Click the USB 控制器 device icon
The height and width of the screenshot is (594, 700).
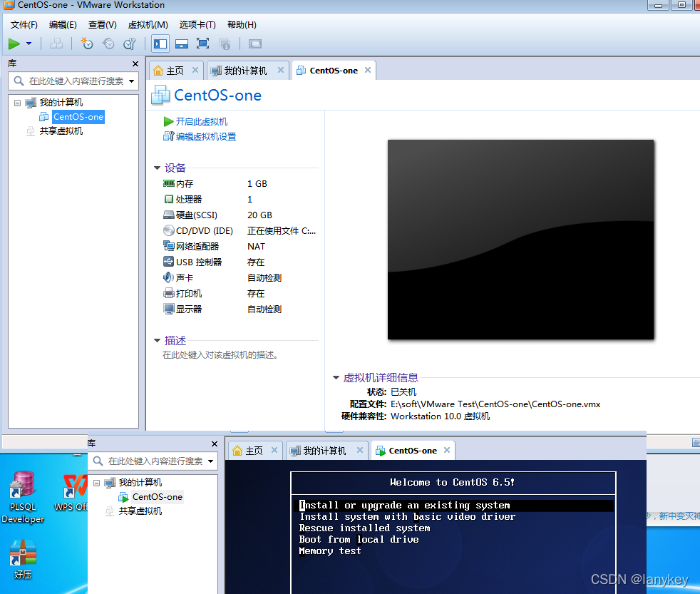pos(169,262)
